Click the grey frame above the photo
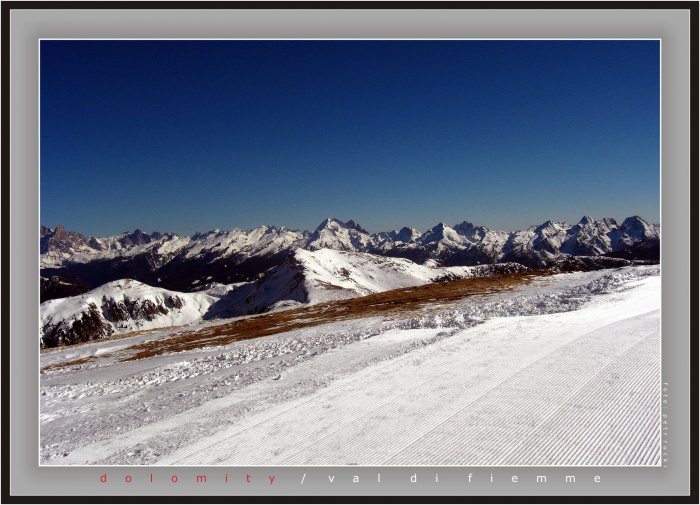The image size is (700, 505). tap(350, 24)
